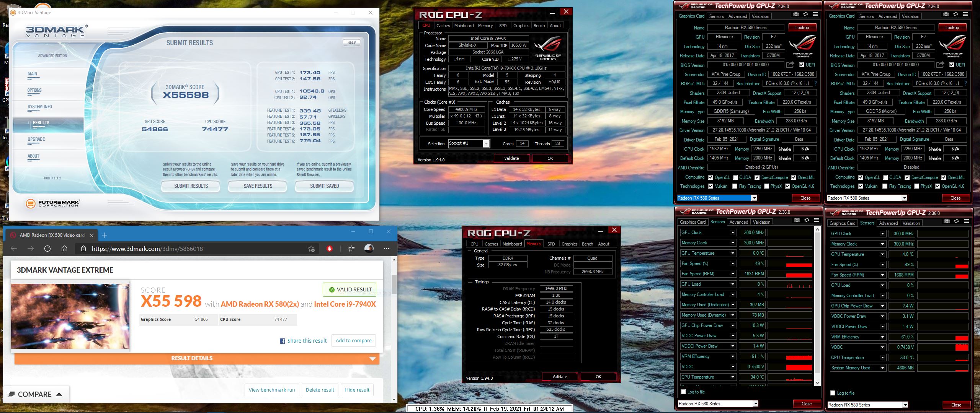
Task: Expand COMPARE panel arrow in browser
Action: (x=59, y=394)
